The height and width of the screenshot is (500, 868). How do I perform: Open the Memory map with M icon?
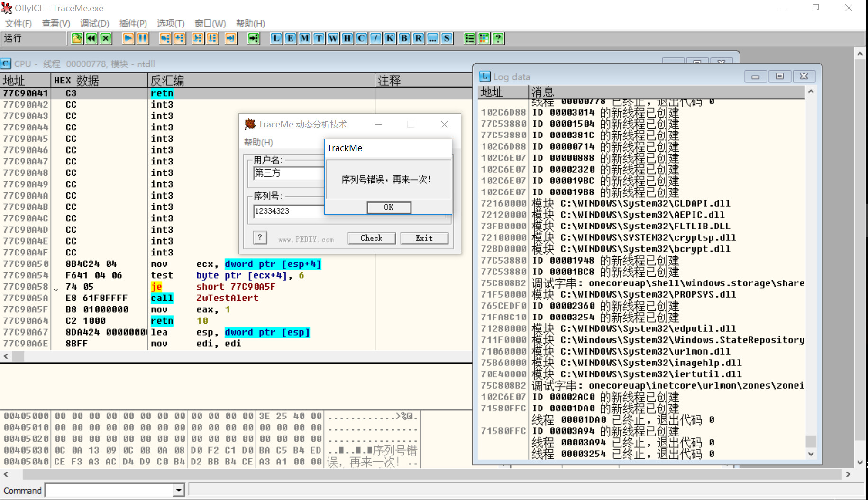tap(305, 38)
